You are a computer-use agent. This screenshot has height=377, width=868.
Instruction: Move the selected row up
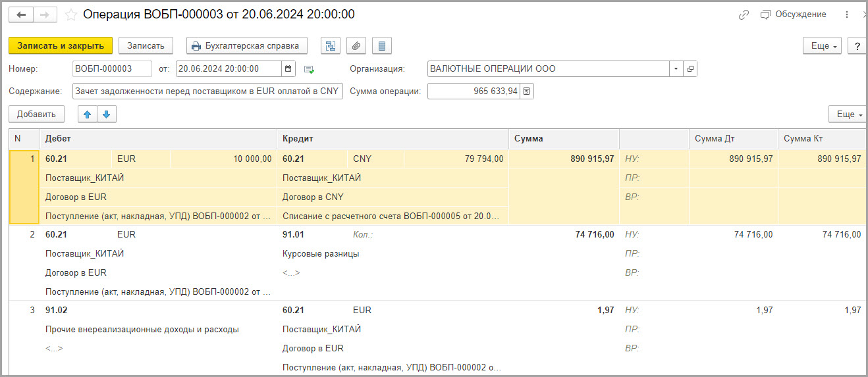[88, 114]
